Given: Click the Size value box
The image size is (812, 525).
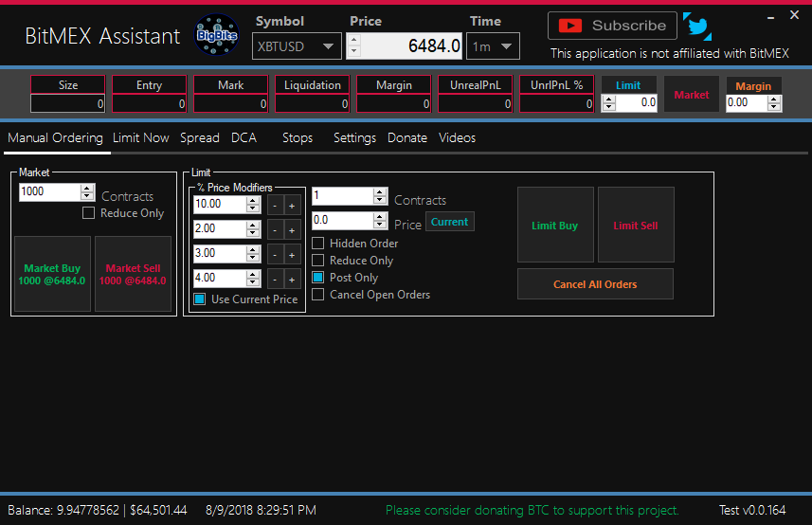Looking at the screenshot, I should click(68, 103).
